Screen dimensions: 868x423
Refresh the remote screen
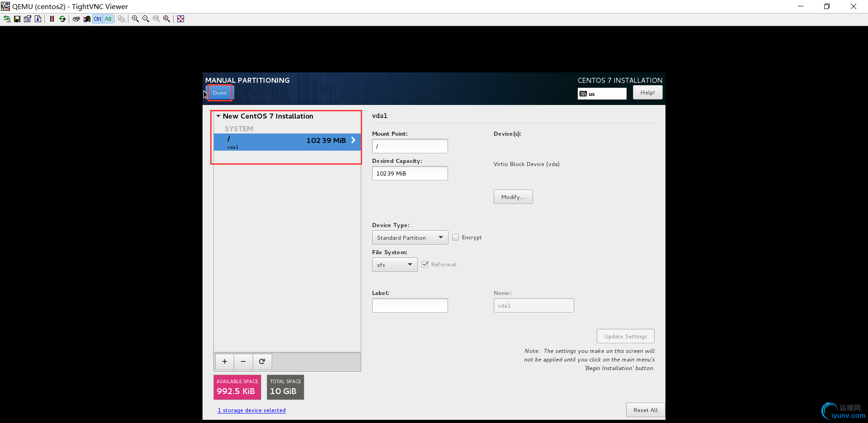[62, 19]
